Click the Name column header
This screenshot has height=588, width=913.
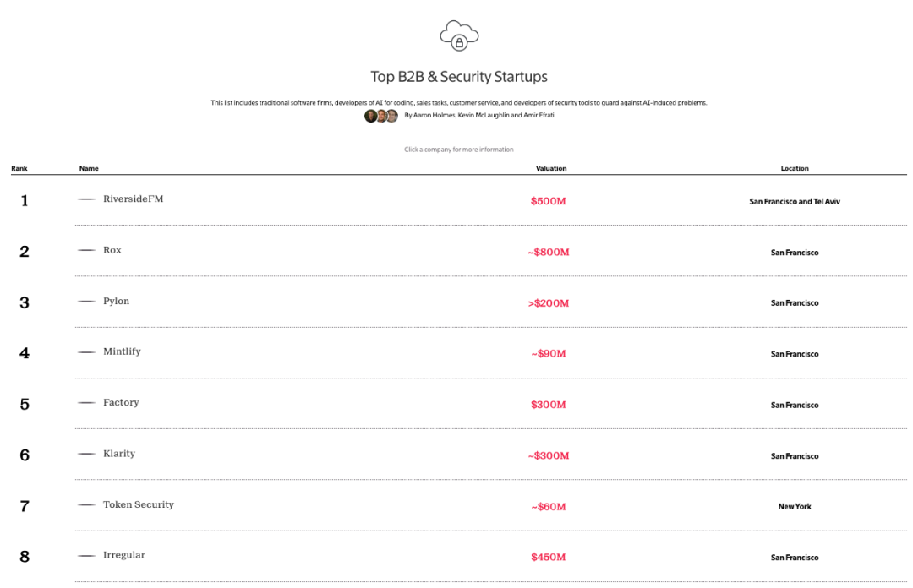[89, 168]
